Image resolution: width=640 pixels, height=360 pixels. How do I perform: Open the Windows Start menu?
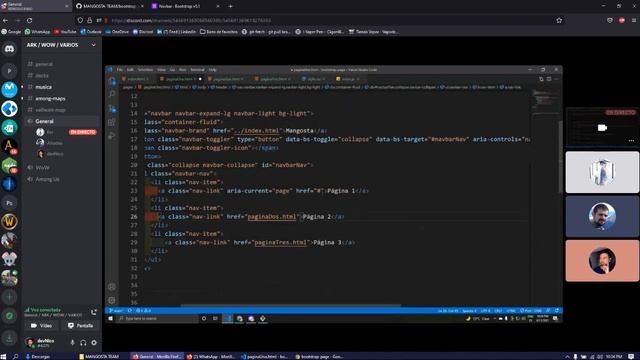click(x=4, y=356)
